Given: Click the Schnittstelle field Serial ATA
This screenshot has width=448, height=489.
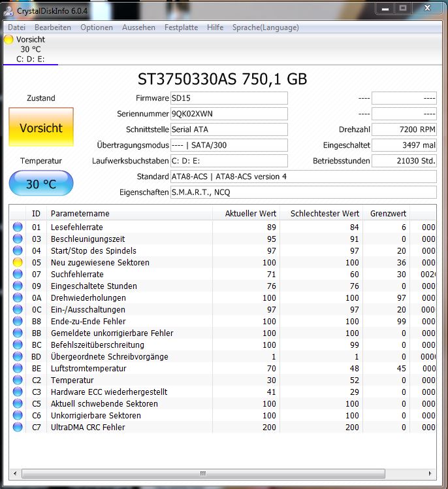Looking at the screenshot, I should [229, 129].
